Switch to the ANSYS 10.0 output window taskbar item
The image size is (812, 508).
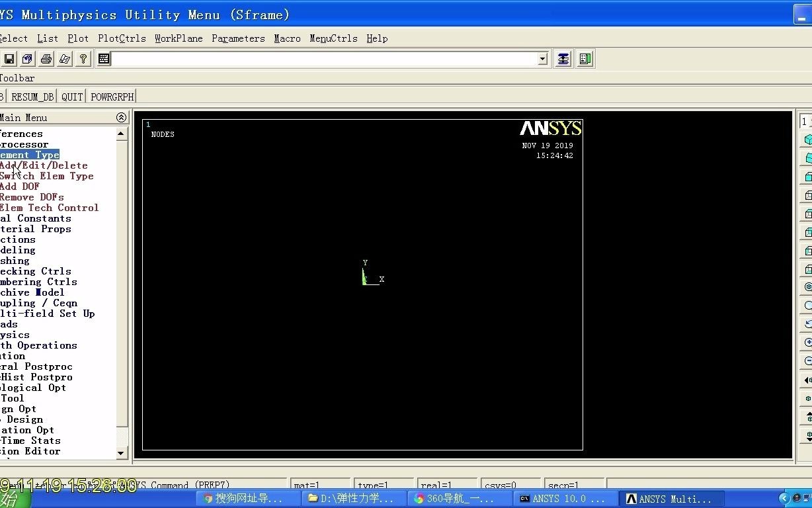(x=565, y=498)
